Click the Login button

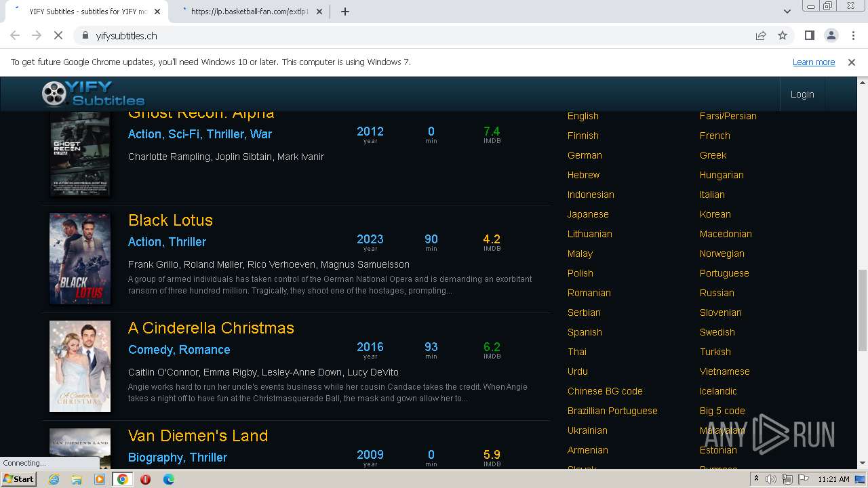pos(802,94)
